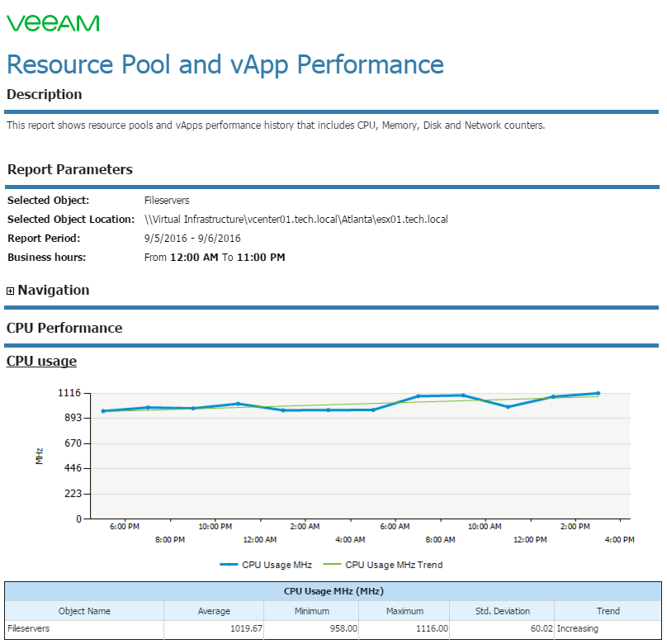
Task: Click the report period 9/5/2016 - 9/6/2016
Action: (192, 239)
